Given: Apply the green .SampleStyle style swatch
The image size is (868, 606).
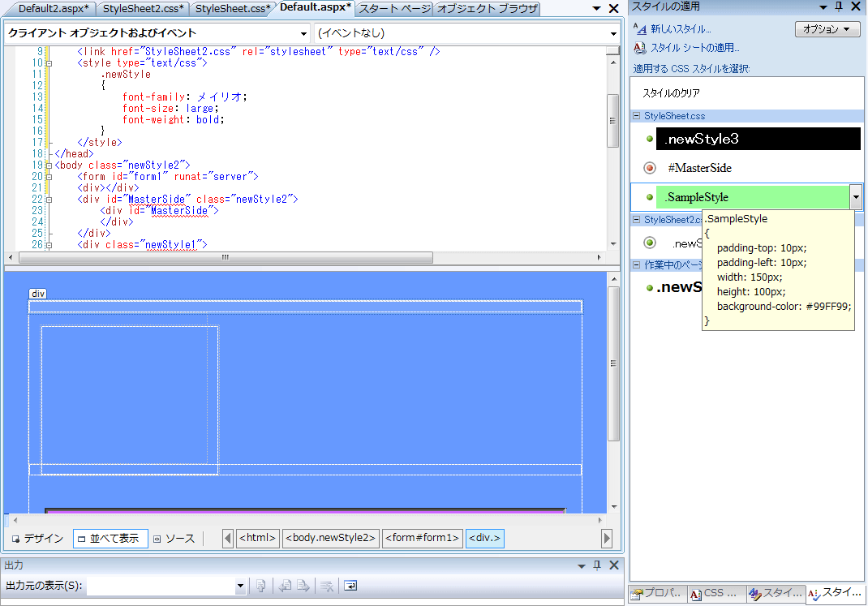Looking at the screenshot, I should click(x=753, y=197).
